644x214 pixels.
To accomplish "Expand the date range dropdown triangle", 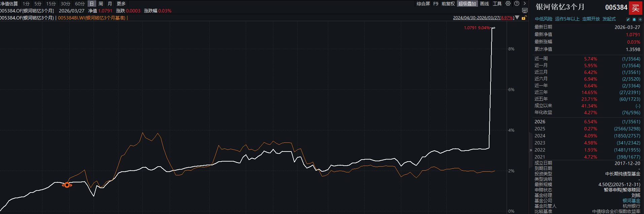I will click(x=517, y=18).
